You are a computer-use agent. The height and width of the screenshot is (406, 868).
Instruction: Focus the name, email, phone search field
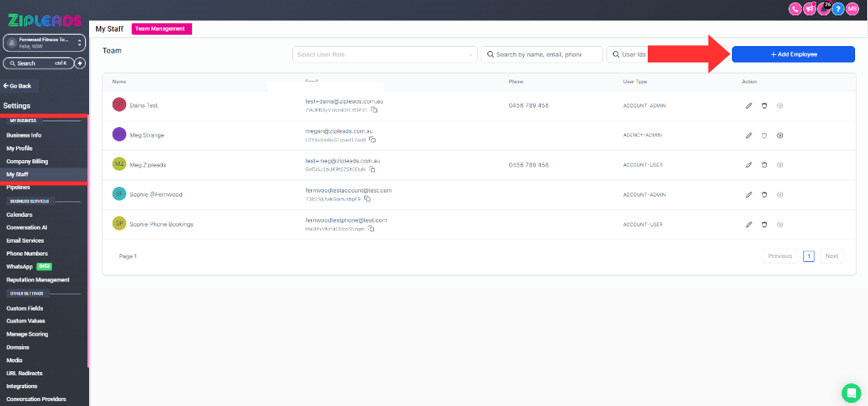coord(542,54)
